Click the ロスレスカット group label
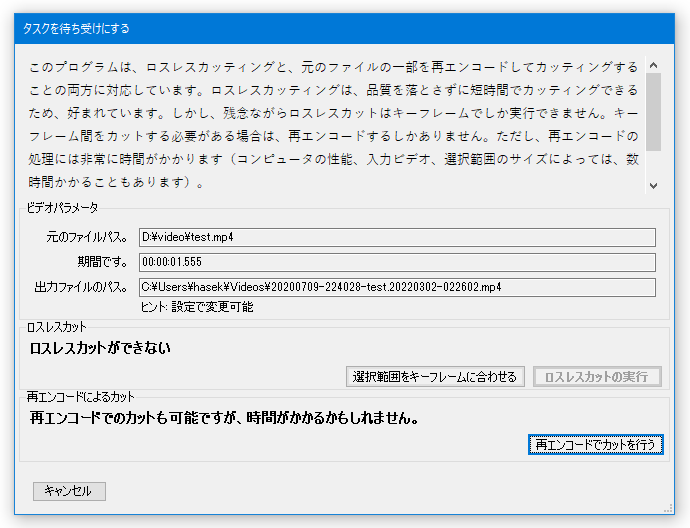 tap(56, 327)
